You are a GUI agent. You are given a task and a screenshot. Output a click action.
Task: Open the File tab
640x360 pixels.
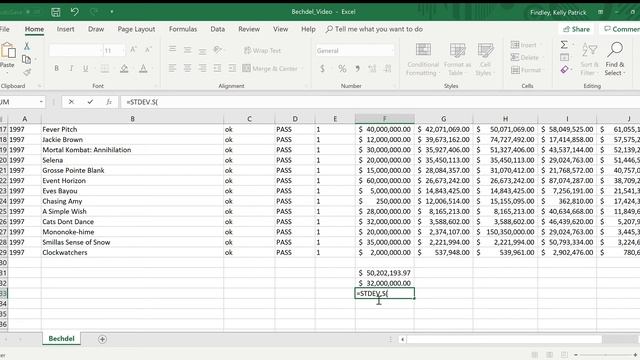[4, 29]
